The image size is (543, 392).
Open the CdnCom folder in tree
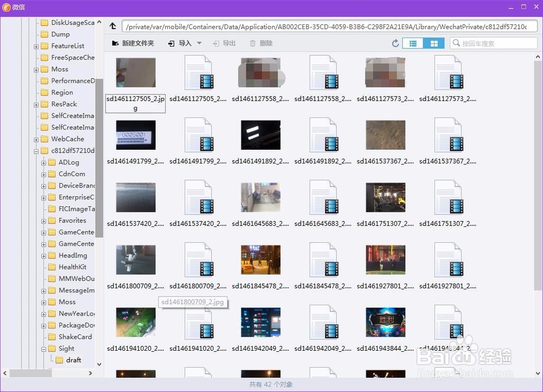click(66, 174)
